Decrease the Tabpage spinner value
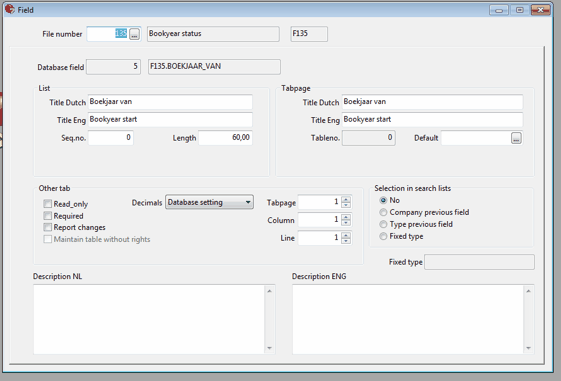Image resolution: width=561 pixels, height=381 pixels. coord(346,205)
